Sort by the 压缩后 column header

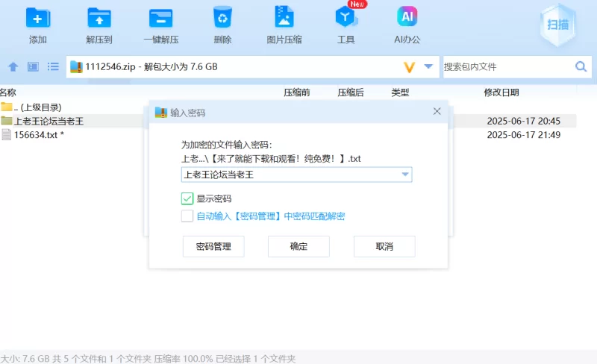tap(350, 92)
